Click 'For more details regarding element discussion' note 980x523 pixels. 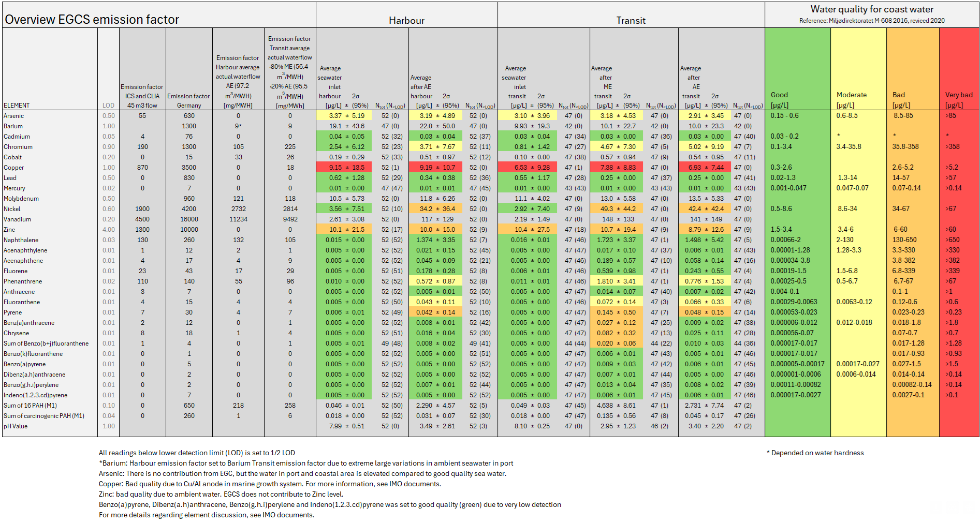click(207, 515)
